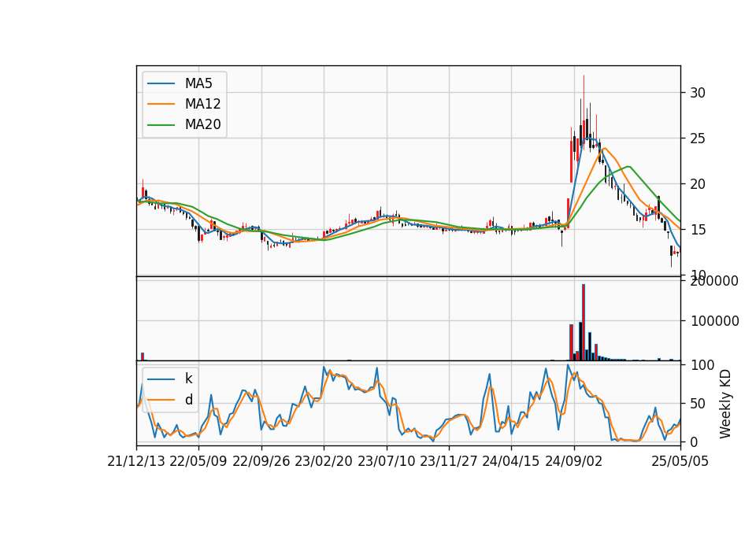Click the 23/07/10 date axis label

click(x=386, y=462)
